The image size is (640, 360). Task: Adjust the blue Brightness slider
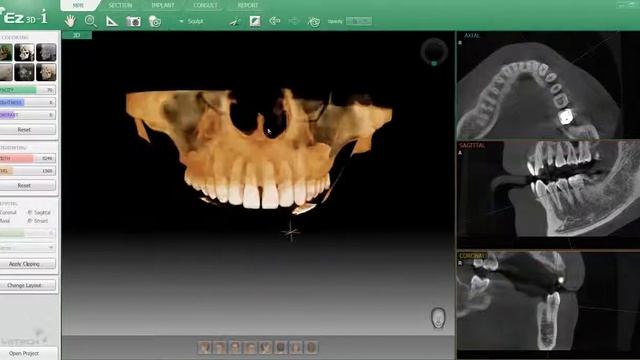point(27,102)
